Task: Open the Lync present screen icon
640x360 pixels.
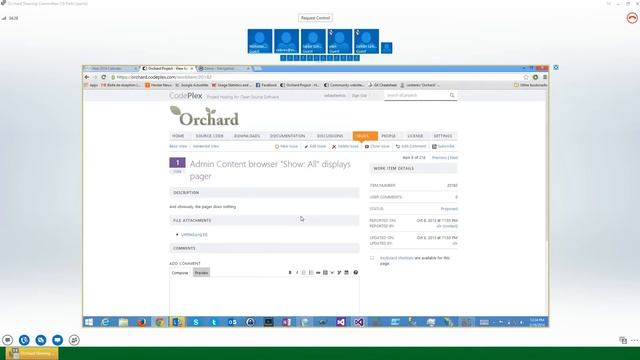Action: pyautogui.click(x=58, y=340)
